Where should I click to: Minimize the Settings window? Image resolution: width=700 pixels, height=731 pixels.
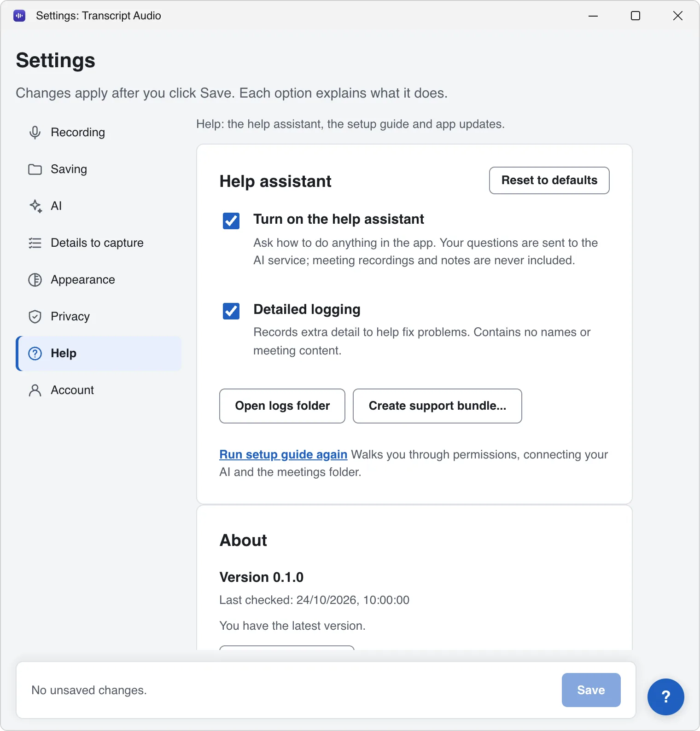tap(593, 16)
